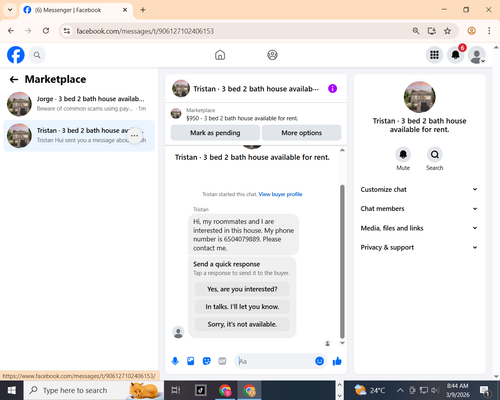
Task: Show hidden system tray icons chevron
Action: click(x=400, y=390)
